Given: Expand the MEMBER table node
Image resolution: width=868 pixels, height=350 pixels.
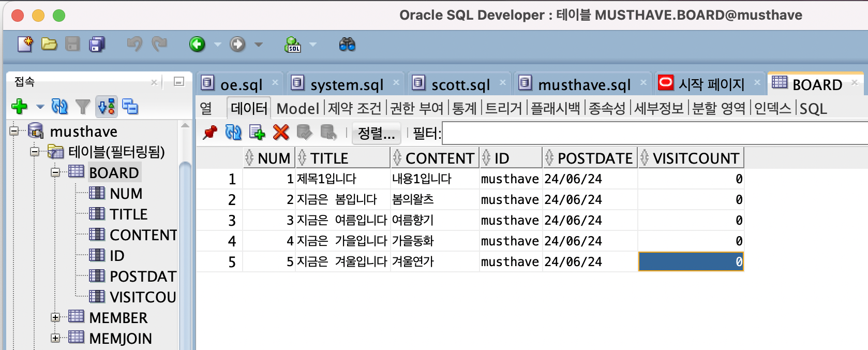Looking at the screenshot, I should 55,317.
